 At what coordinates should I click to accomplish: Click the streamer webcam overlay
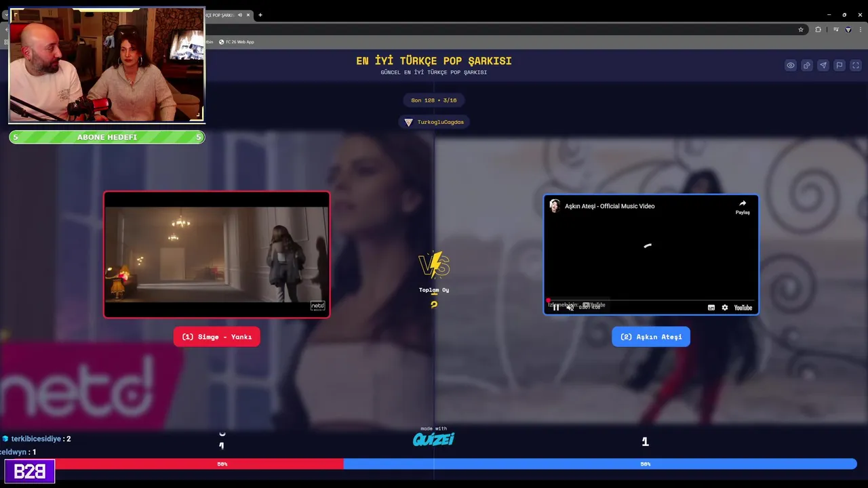[106, 66]
